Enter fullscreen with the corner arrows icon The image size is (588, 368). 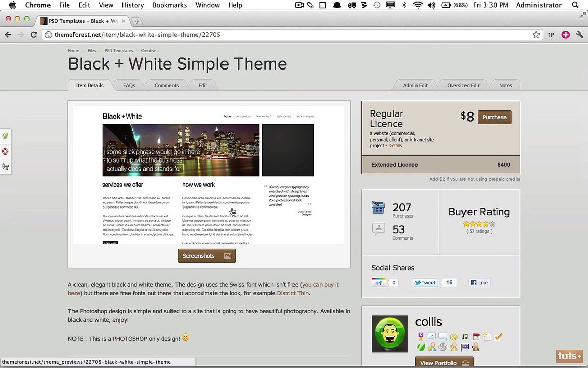tap(582, 15)
